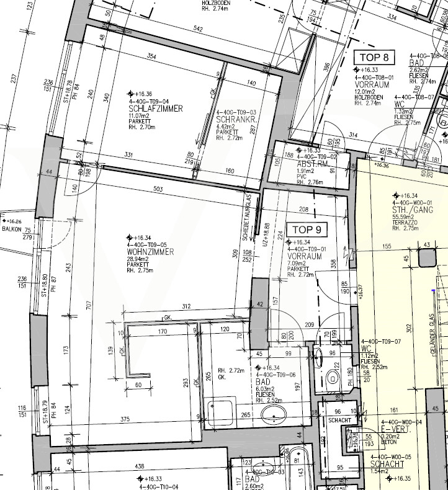Select the SCHLAFZIMMER room name
The height and width of the screenshot is (490, 448).
(155, 109)
